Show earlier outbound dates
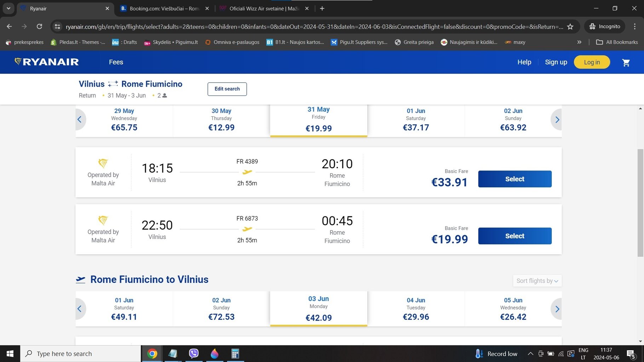This screenshot has width=644, height=362. coord(80,119)
